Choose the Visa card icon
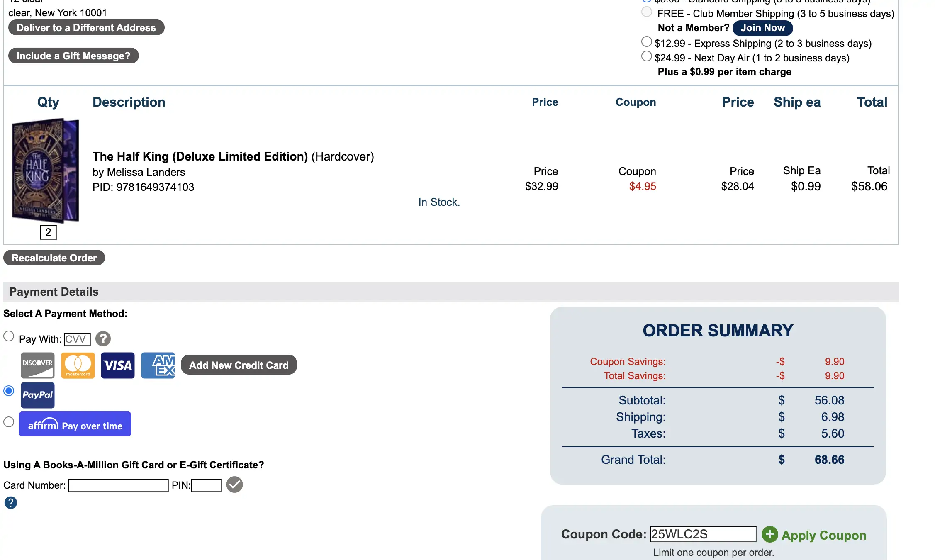935x560 pixels. pyautogui.click(x=118, y=365)
